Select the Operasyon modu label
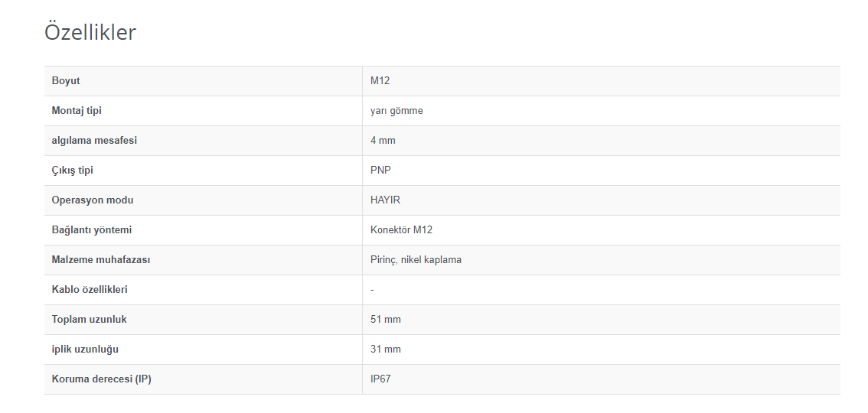Screen dimensions: 868x413 click(x=93, y=200)
